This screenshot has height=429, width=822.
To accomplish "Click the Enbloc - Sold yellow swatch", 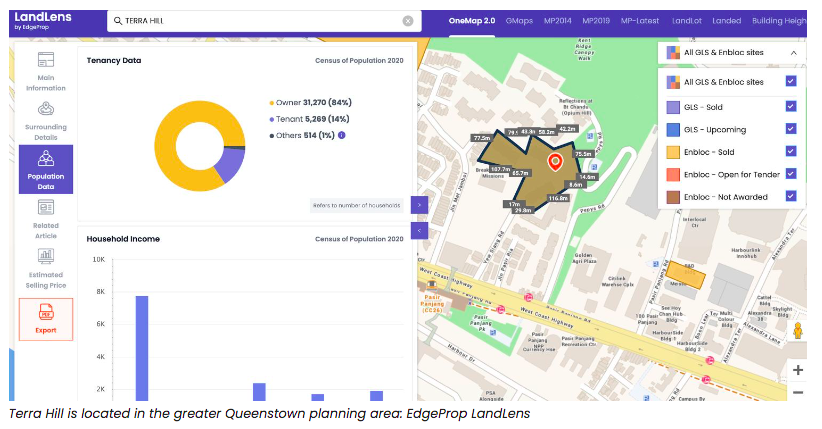I will [x=673, y=152].
